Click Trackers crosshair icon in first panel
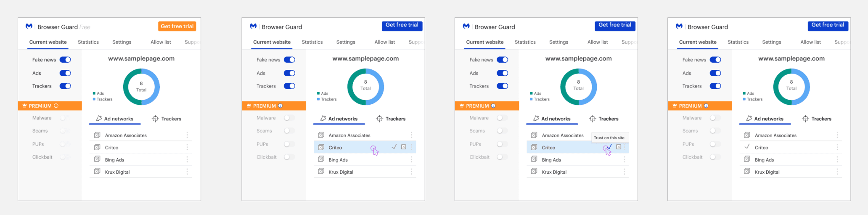 (x=155, y=119)
